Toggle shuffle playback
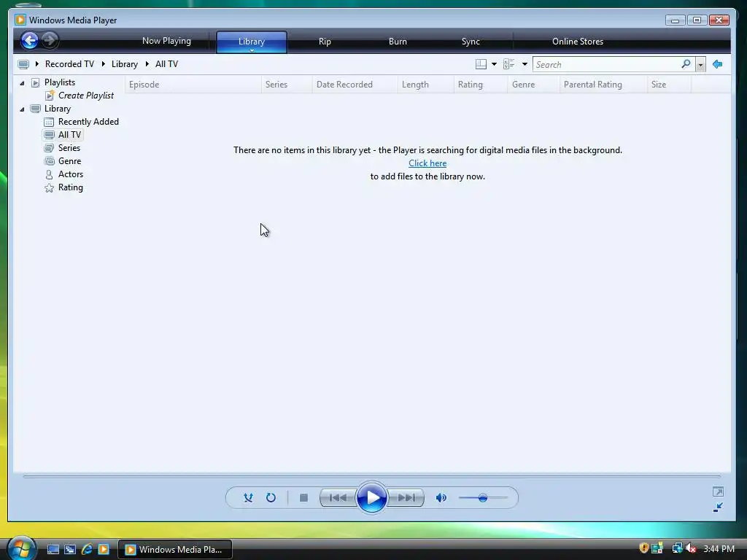Screen dimensions: 747x560 point(248,498)
